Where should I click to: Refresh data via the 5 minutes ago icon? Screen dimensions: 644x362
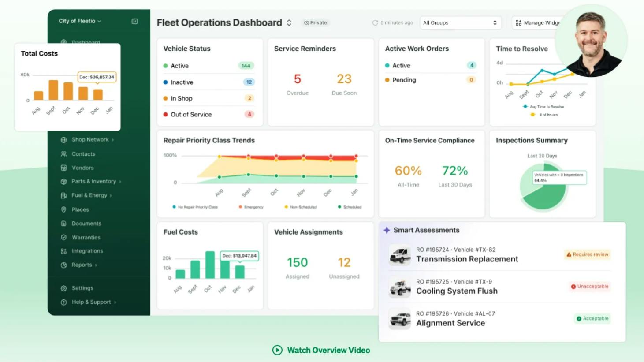[375, 23]
